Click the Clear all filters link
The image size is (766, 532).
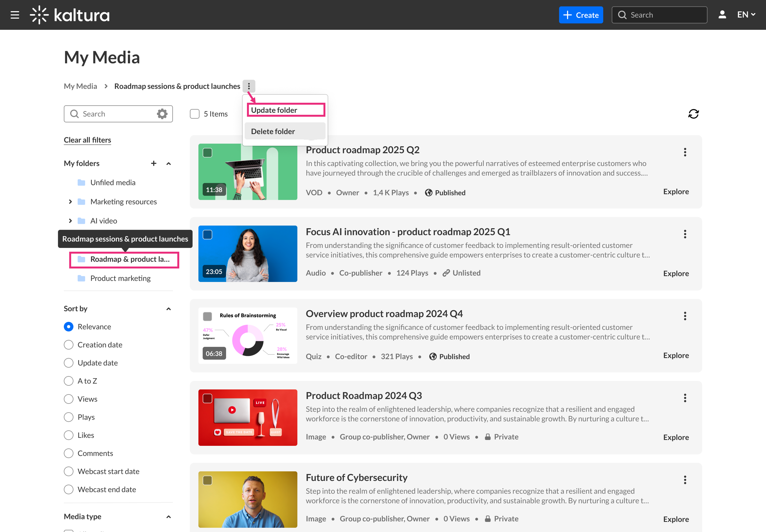[x=87, y=140]
